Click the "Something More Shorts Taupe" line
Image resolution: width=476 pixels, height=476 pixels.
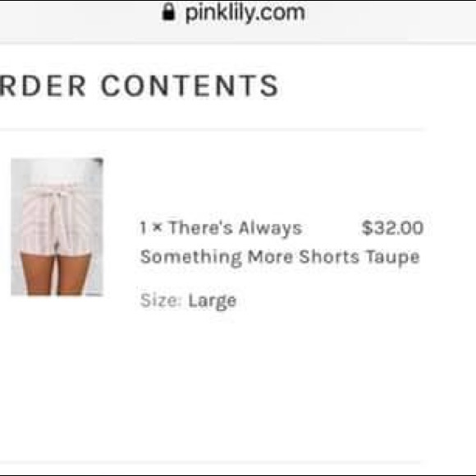(280, 258)
